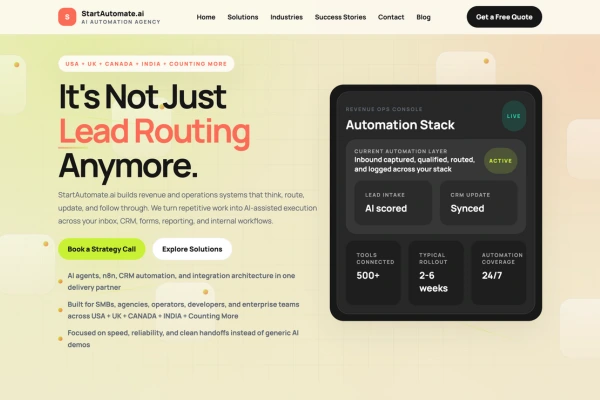Screen dimensions: 600x400
Task: Click the USA + UK + CANADA region badge
Action: coord(146,64)
